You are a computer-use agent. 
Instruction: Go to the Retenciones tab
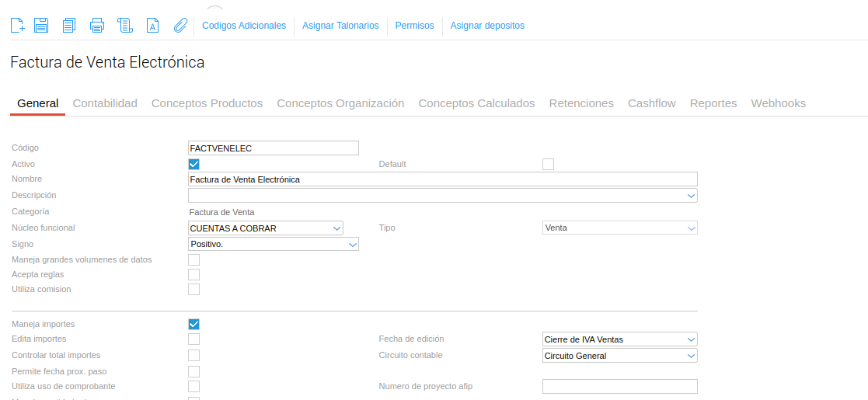(x=581, y=103)
